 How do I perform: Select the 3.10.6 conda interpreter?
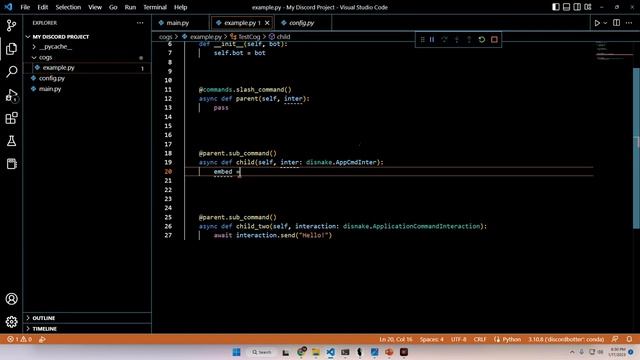[566, 339]
